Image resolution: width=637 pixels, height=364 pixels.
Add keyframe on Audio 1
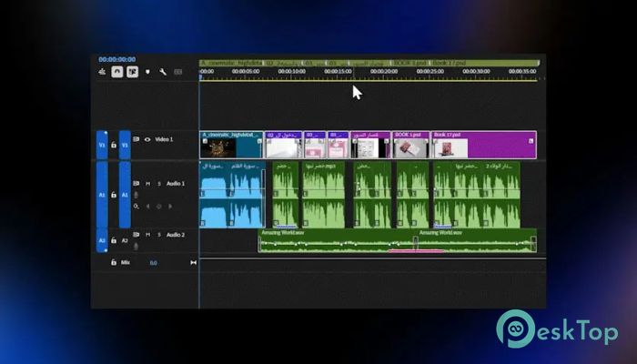(159, 207)
